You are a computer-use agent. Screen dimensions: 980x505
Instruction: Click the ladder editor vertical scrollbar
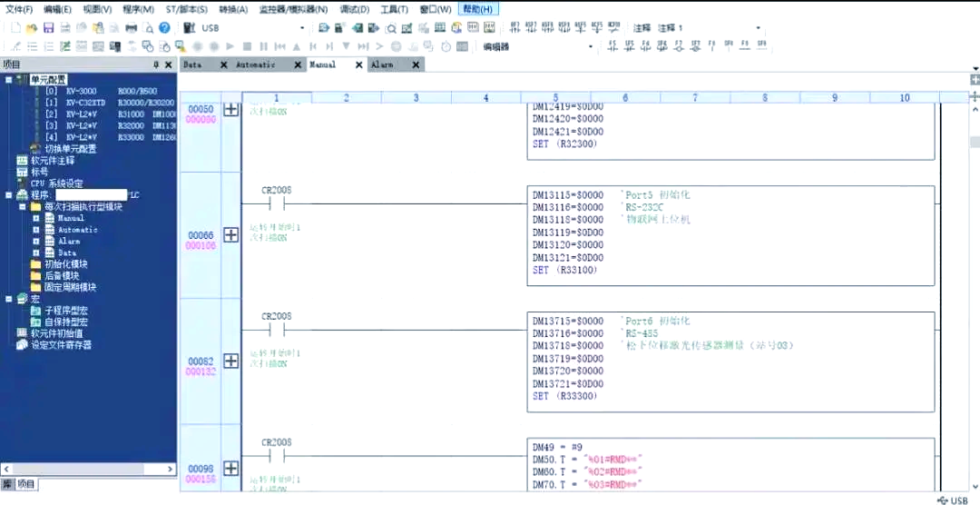coord(974,297)
